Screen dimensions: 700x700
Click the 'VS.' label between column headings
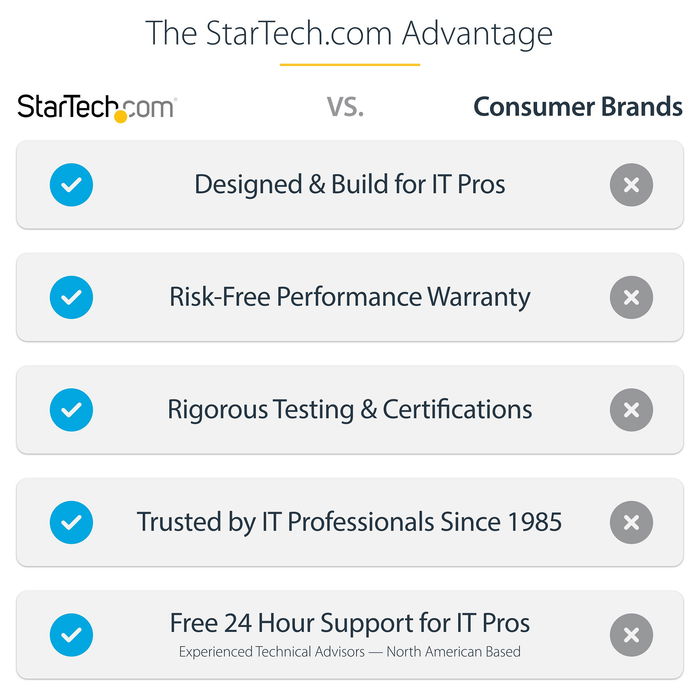[345, 107]
